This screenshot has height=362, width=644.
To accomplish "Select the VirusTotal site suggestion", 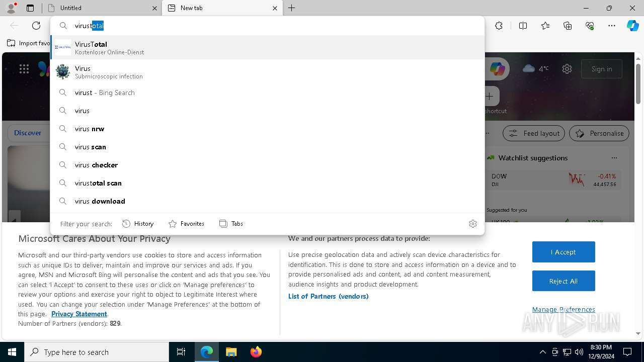I will coord(267,48).
